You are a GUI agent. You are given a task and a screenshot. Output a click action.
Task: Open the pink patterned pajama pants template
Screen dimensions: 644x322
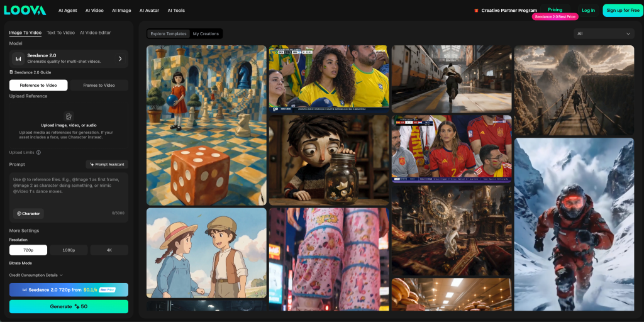click(329, 259)
